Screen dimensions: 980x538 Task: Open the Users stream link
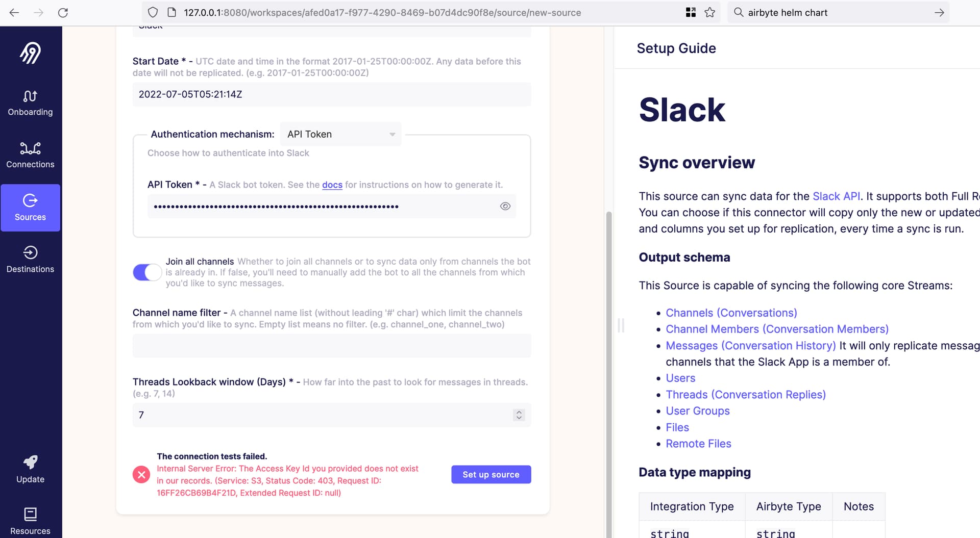[x=680, y=378]
